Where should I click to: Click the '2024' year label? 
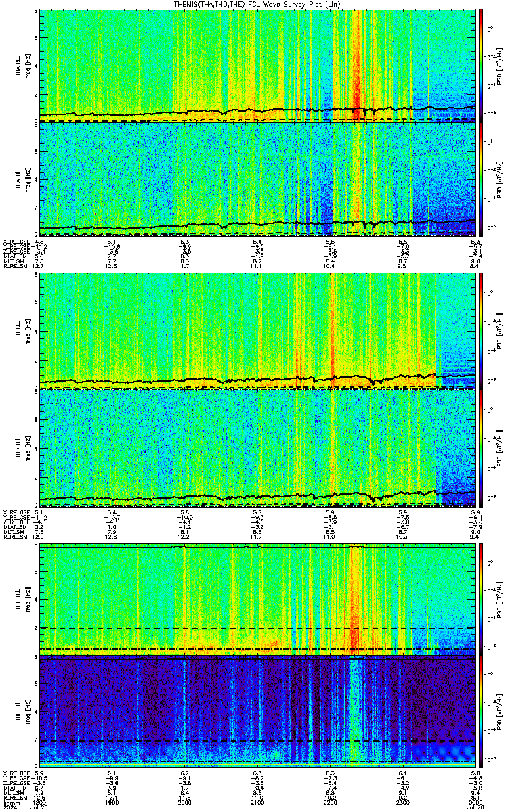coord(9,807)
